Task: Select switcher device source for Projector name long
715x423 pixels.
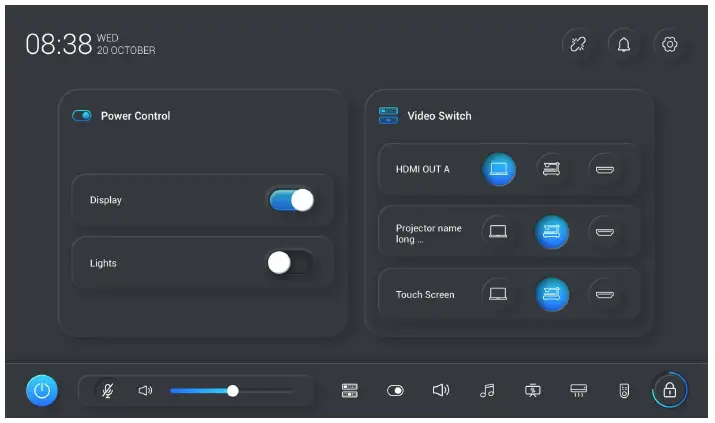Action: click(x=552, y=232)
